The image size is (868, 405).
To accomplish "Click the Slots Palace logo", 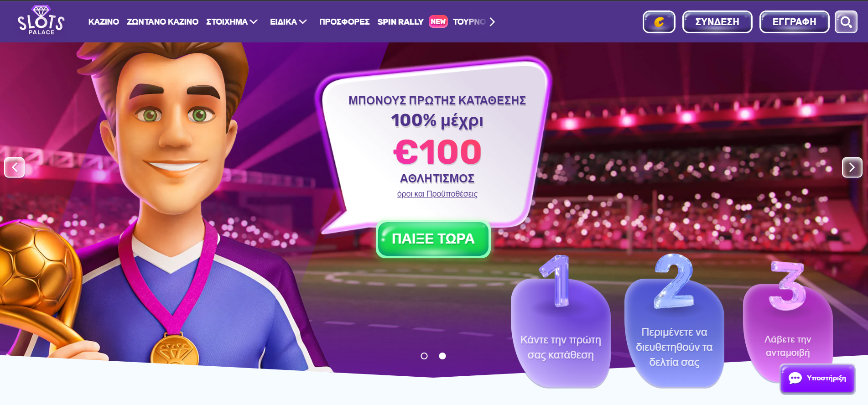I will point(41,21).
